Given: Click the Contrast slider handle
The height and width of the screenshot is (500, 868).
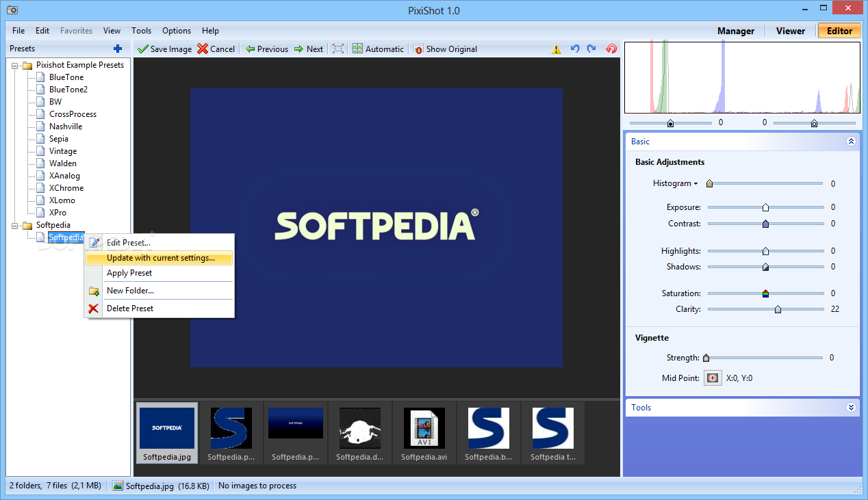Looking at the screenshot, I should pyautogui.click(x=765, y=224).
